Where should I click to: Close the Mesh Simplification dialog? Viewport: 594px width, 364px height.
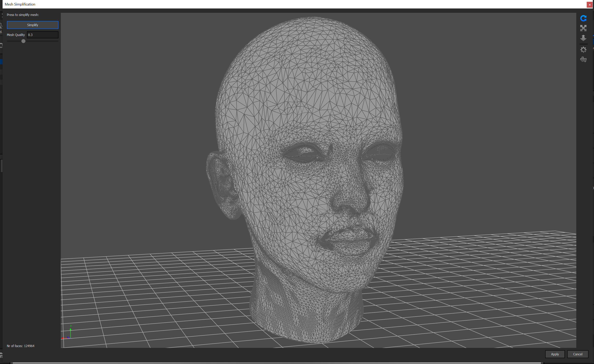click(x=590, y=5)
